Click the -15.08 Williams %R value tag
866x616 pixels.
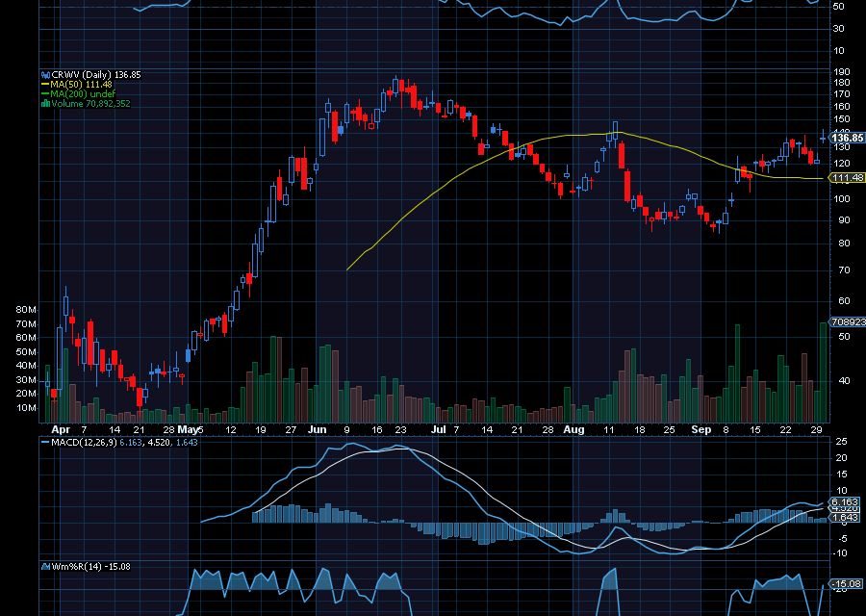pyautogui.click(x=847, y=583)
